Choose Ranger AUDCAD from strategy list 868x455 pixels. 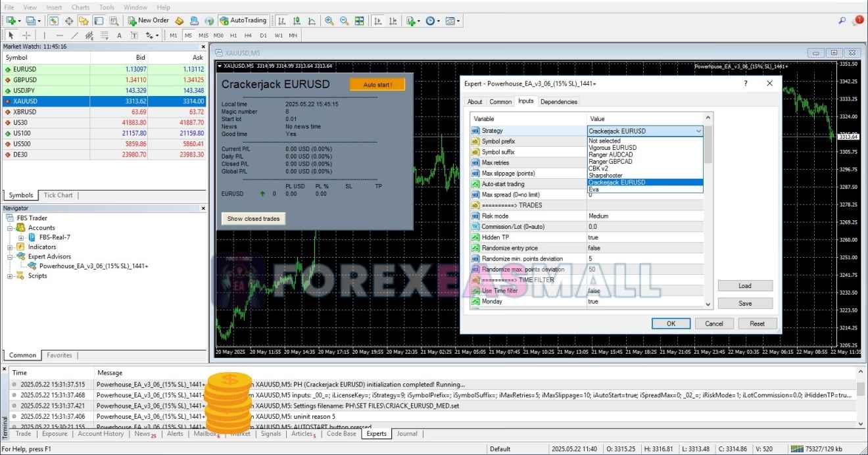611,155
